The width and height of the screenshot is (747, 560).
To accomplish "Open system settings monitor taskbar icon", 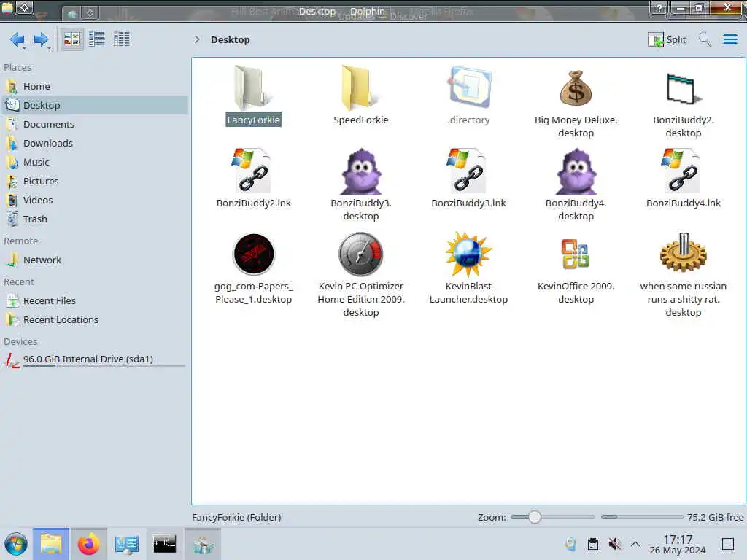I will 127,544.
